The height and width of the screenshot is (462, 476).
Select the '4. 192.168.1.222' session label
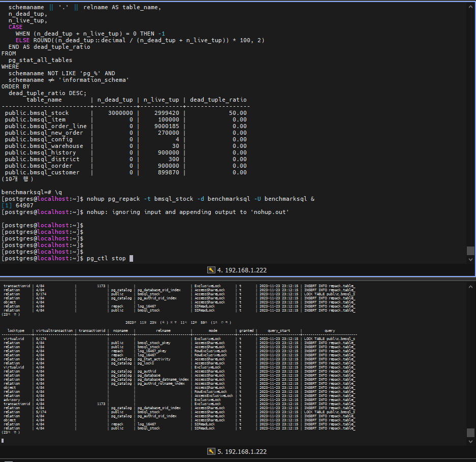pyautogui.click(x=242, y=270)
